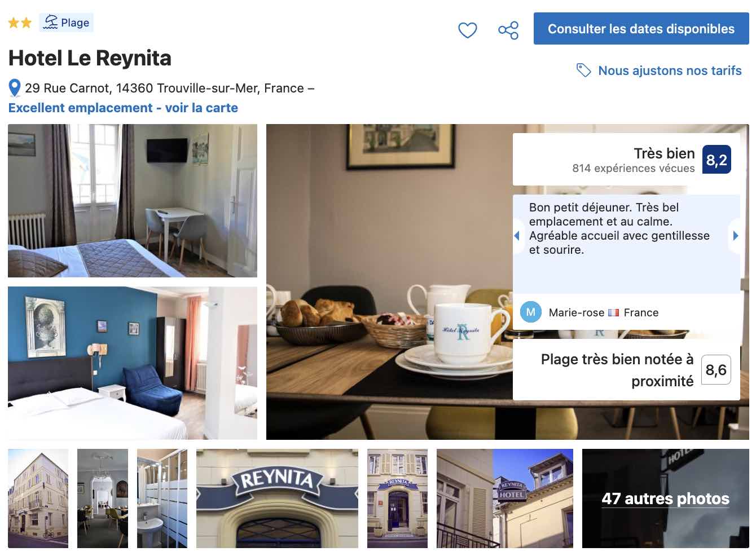
Task: Click the 8,6 beach rating score
Action: click(x=716, y=370)
